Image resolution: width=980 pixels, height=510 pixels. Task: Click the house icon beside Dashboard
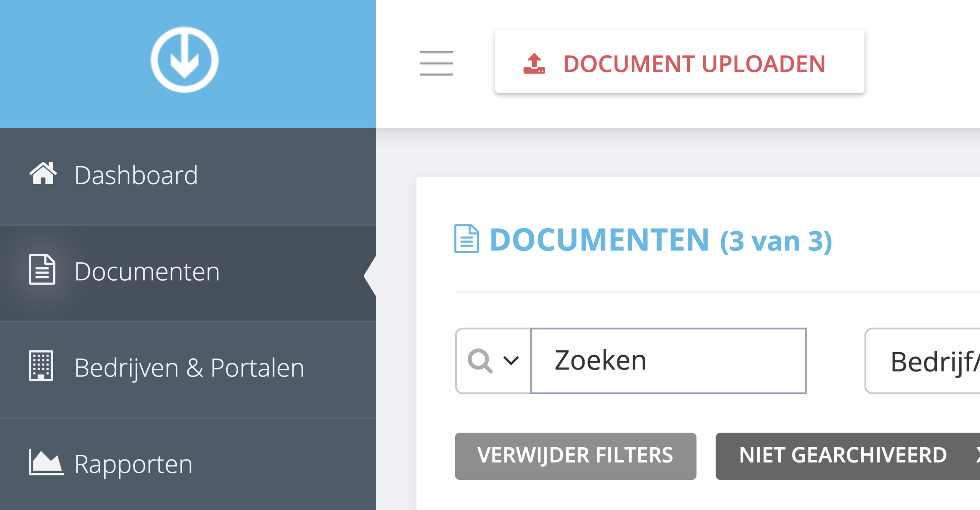pos(43,173)
